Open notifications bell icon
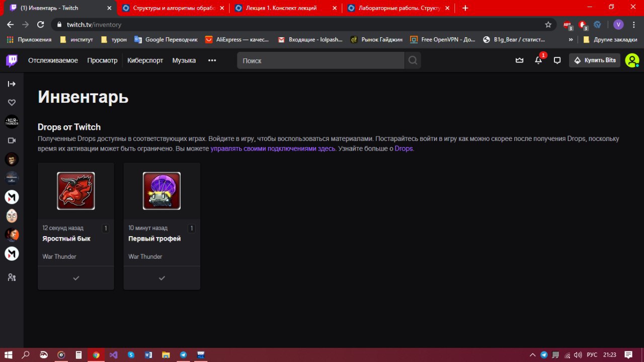The height and width of the screenshot is (362, 644). (538, 60)
